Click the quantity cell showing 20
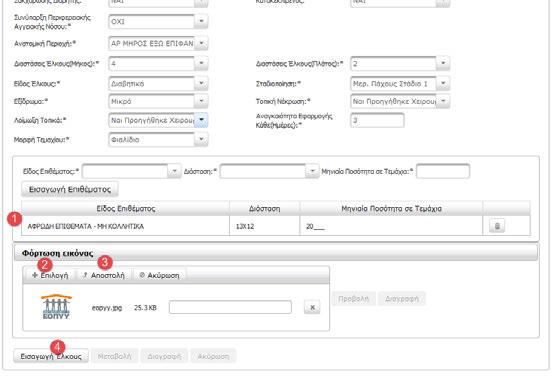This screenshot has width=553, height=392. 391,226
